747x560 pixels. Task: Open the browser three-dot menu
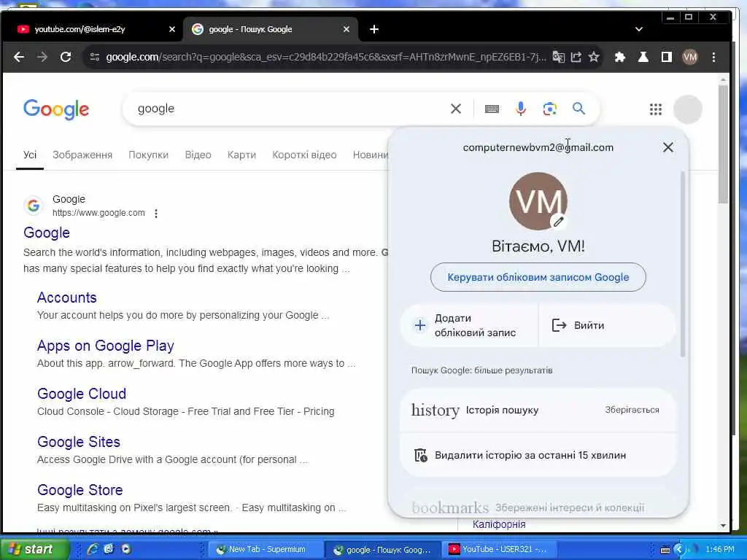713,57
